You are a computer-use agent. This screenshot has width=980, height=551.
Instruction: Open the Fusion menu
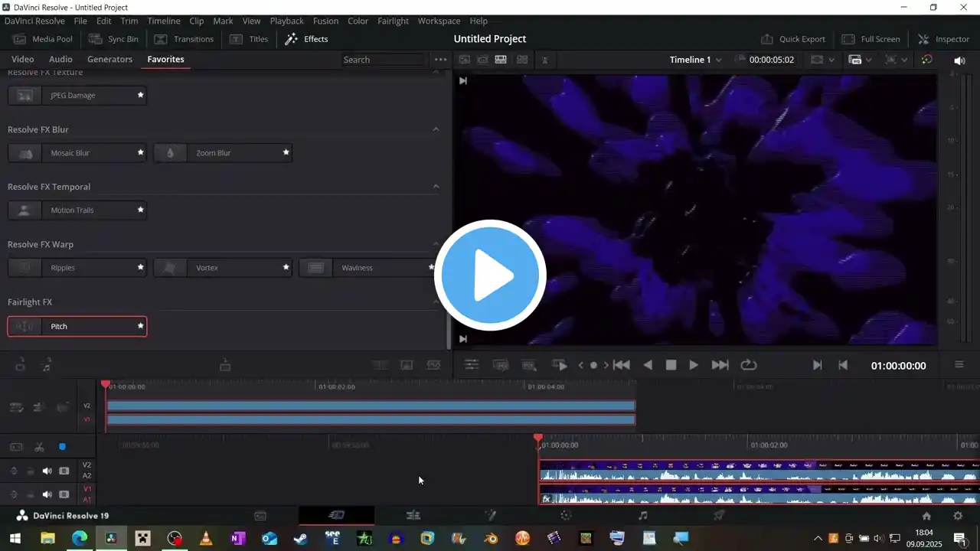pos(325,21)
